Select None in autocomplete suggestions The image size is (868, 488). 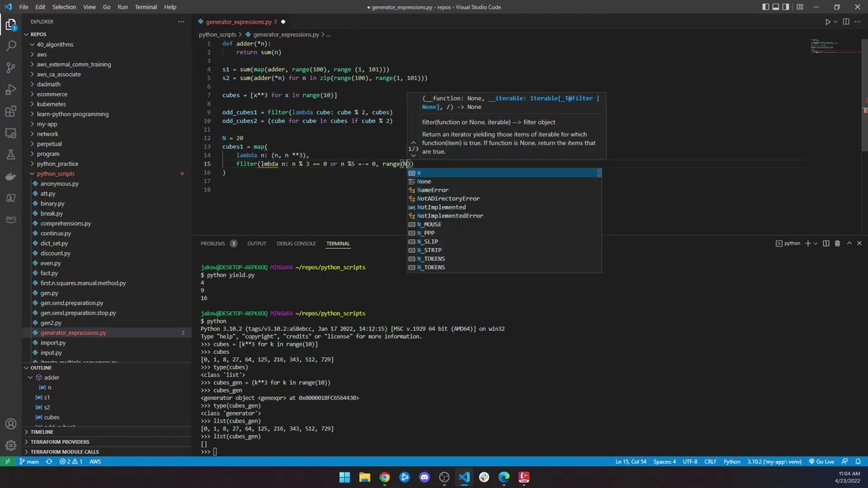point(504,182)
